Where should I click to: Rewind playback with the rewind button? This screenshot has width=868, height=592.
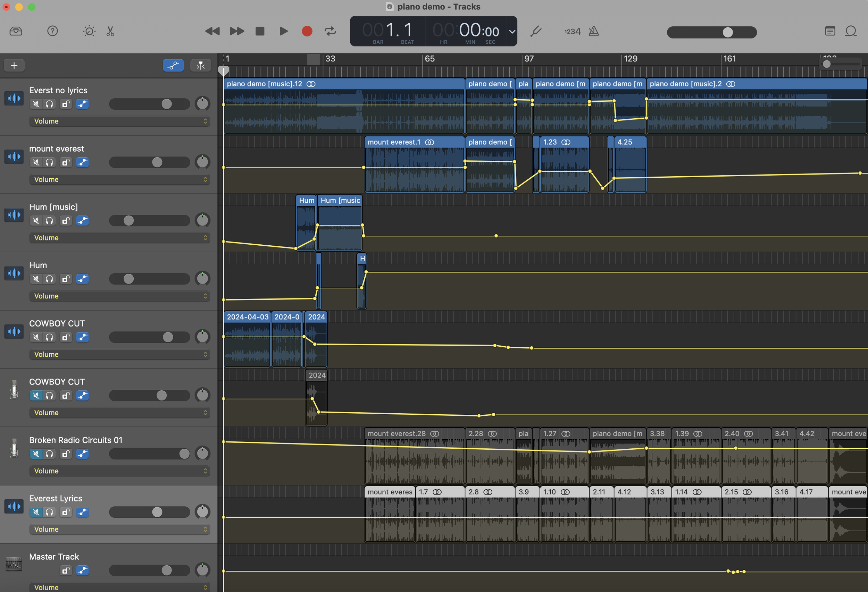[x=212, y=31]
